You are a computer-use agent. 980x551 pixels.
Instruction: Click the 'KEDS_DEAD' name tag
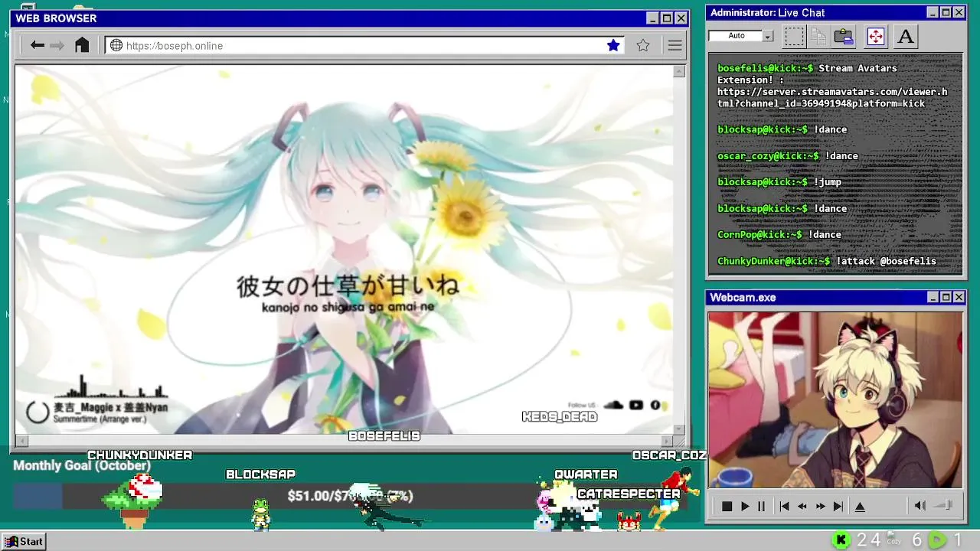pyautogui.click(x=560, y=417)
